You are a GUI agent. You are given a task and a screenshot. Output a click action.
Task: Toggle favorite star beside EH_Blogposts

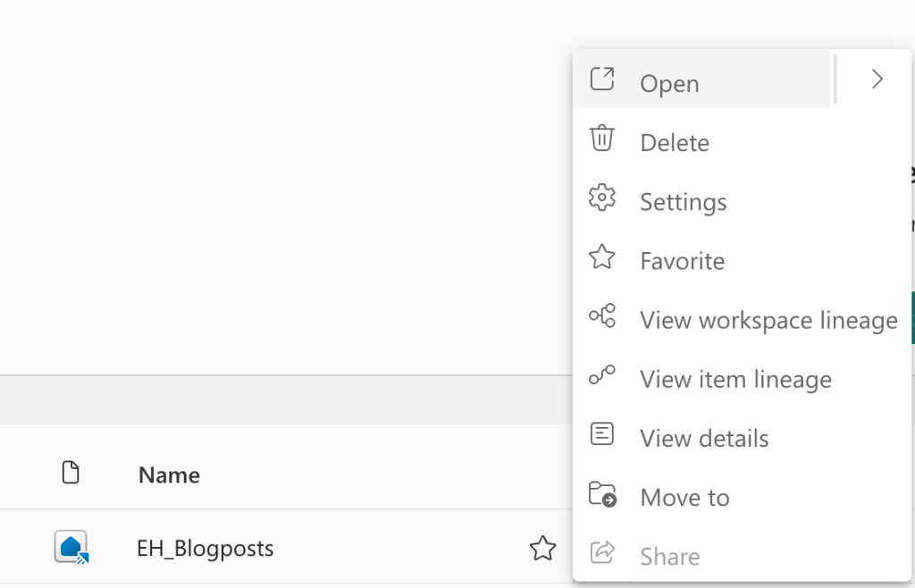542,548
